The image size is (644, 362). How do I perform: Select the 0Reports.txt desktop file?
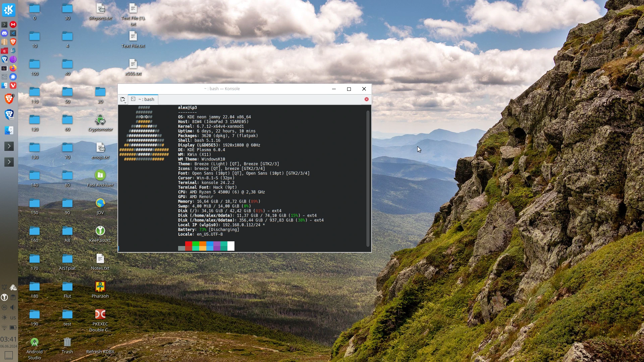pos(100,11)
